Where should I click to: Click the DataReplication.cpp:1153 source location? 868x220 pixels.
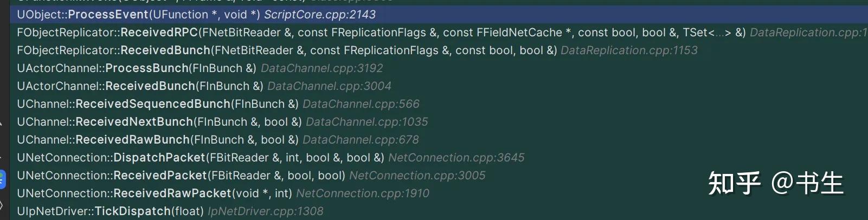(x=629, y=50)
